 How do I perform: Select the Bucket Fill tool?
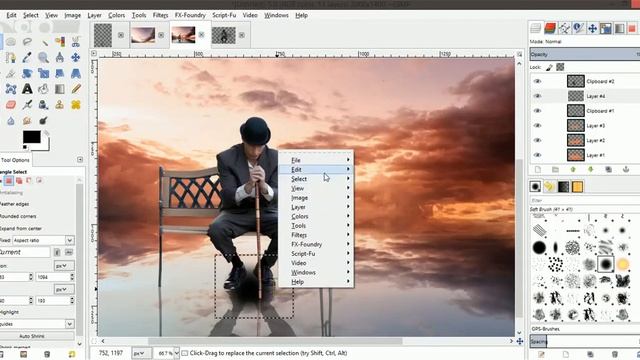click(43, 89)
